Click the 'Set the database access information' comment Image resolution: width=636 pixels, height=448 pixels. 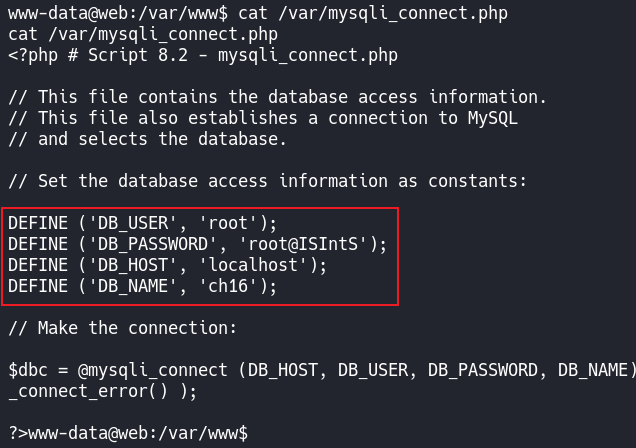200,181
